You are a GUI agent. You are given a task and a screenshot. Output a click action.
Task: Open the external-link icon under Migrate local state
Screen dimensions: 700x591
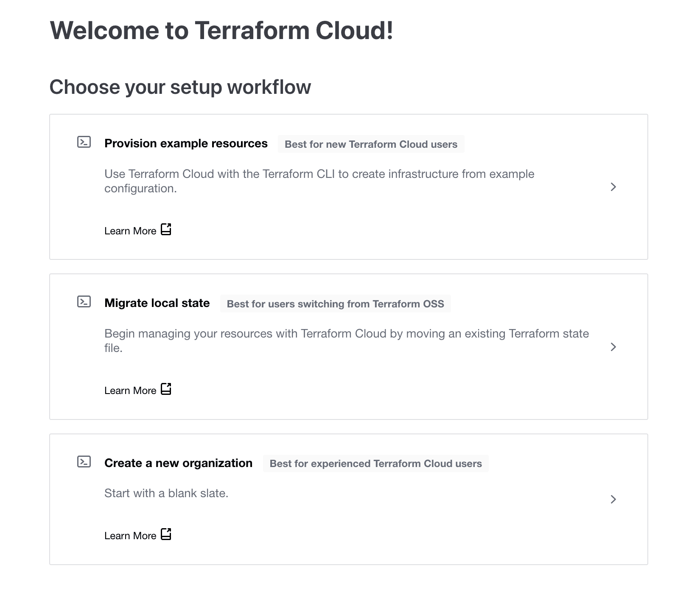pos(166,389)
